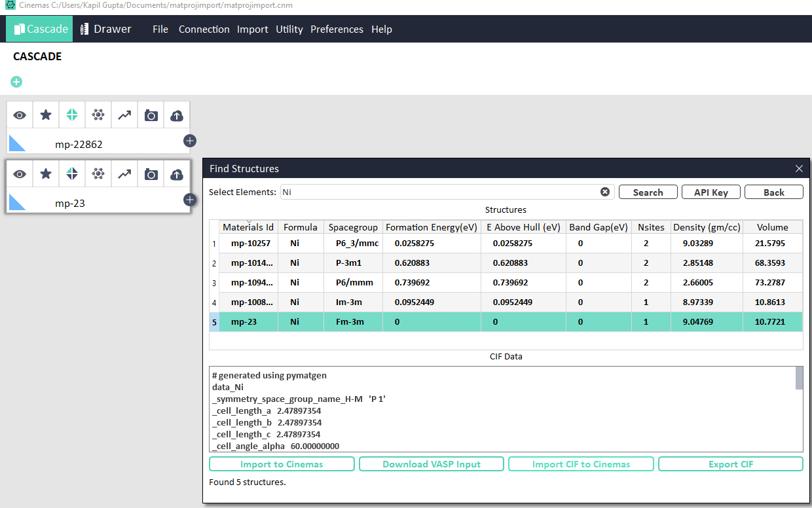Open the Preferences menu
The image size is (812, 508).
point(337,29)
